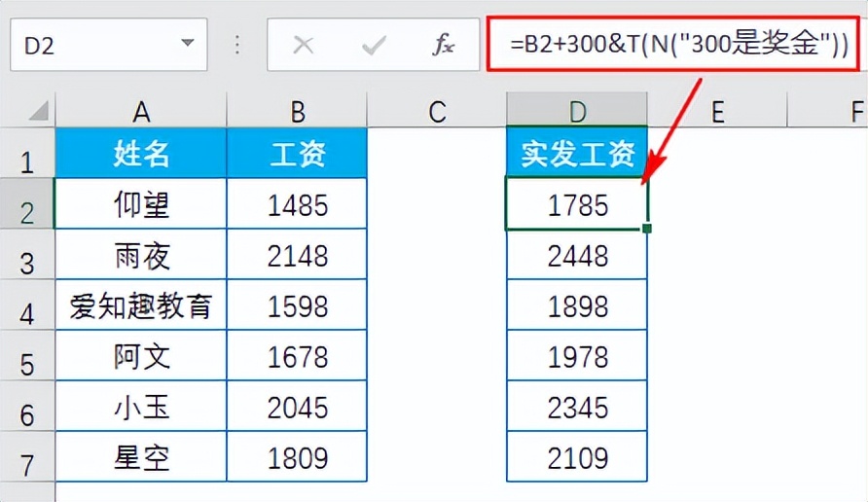
Task: Select the salary cell 2148
Action: [297, 254]
